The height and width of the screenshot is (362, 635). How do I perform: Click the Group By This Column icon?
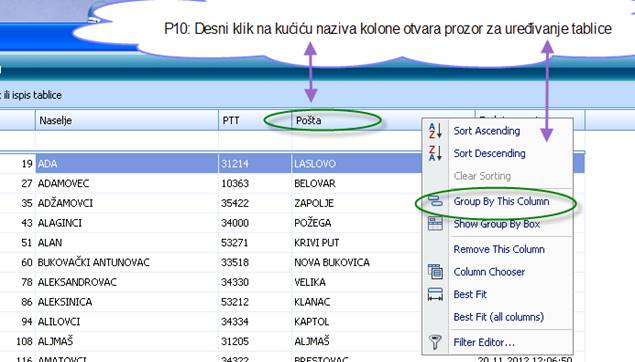pyautogui.click(x=435, y=201)
